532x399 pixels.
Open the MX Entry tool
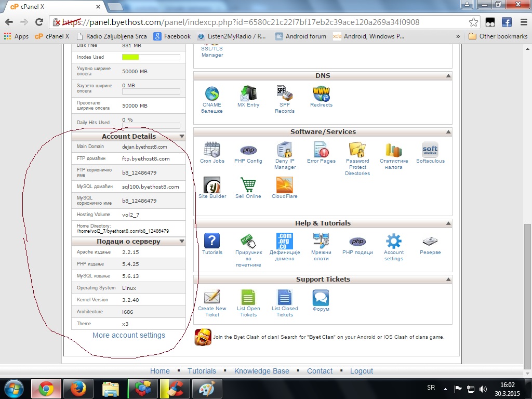(x=248, y=94)
